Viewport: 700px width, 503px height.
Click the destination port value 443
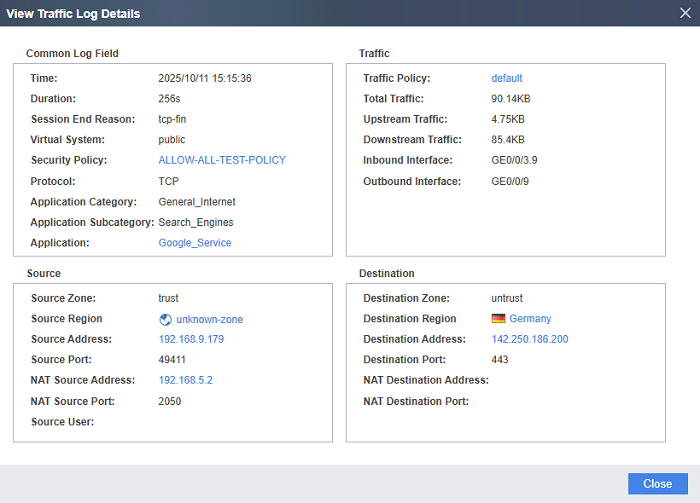[x=501, y=360]
